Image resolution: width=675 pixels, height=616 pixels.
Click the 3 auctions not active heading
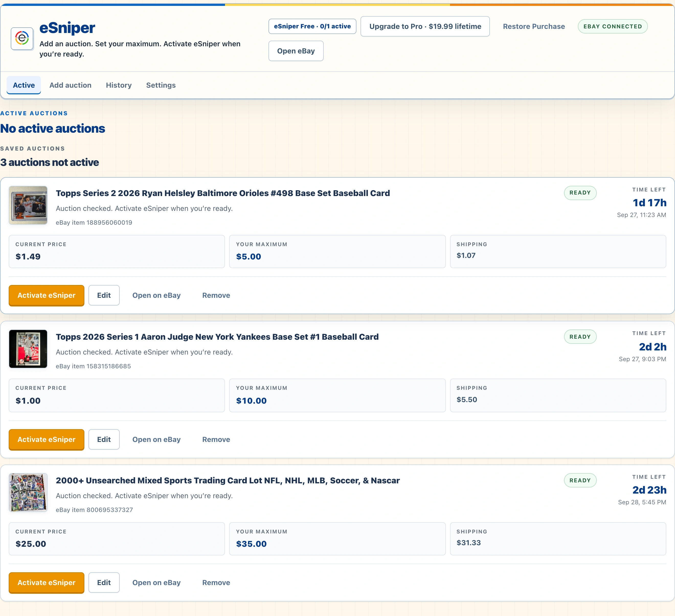tap(50, 162)
